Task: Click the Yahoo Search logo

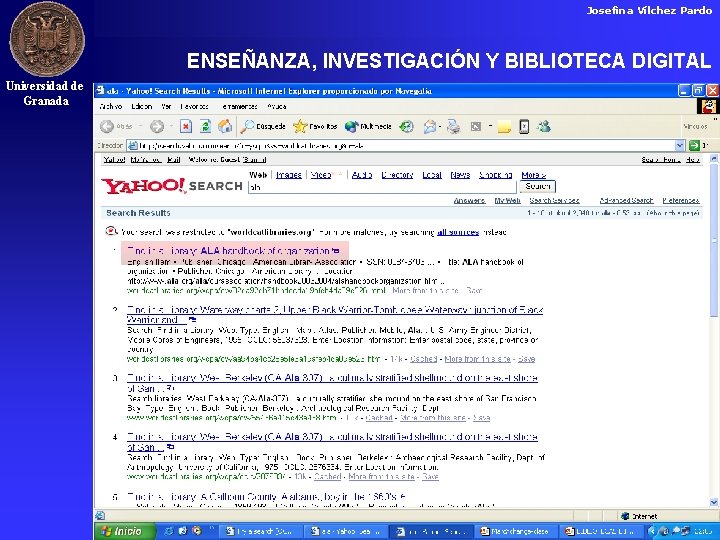Action: pos(172,186)
